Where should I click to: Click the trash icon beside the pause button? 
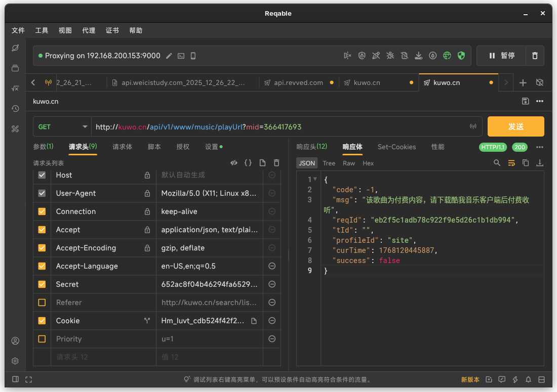click(535, 56)
